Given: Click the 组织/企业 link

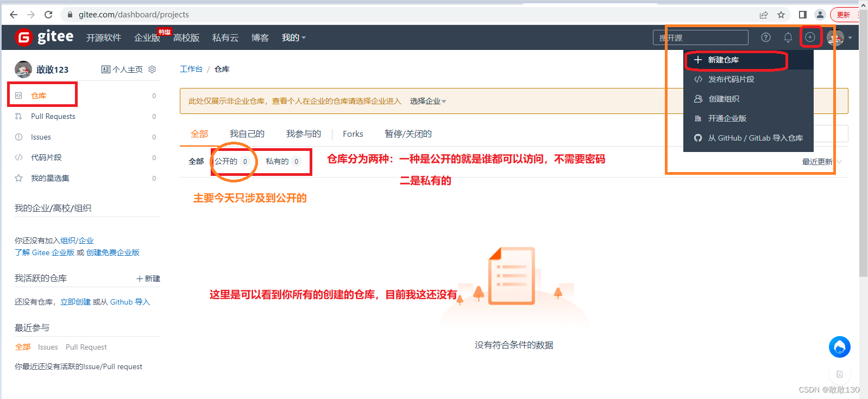Looking at the screenshot, I should 77,240.
